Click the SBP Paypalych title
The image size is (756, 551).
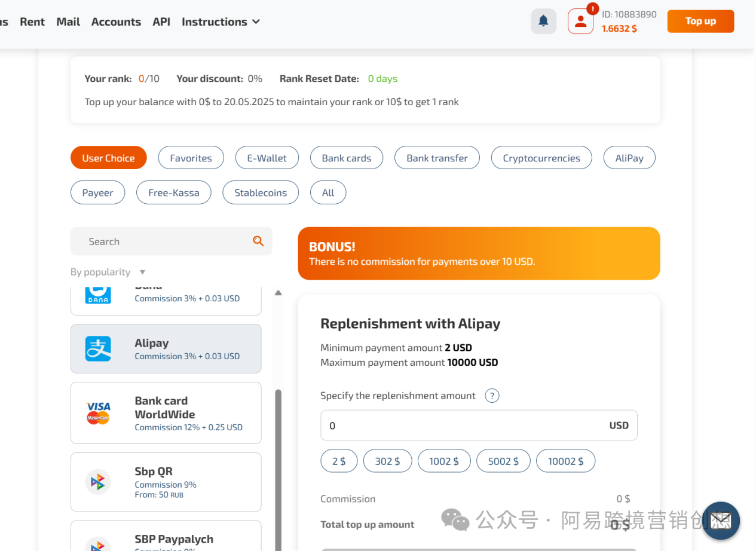[174, 539]
